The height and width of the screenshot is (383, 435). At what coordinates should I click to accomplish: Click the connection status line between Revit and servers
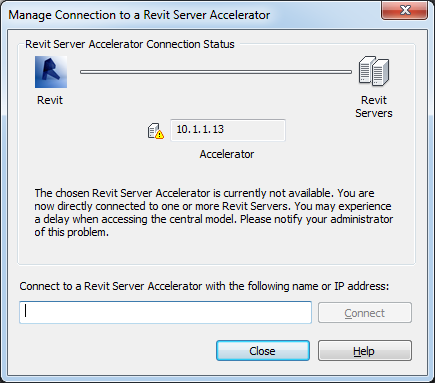point(216,72)
